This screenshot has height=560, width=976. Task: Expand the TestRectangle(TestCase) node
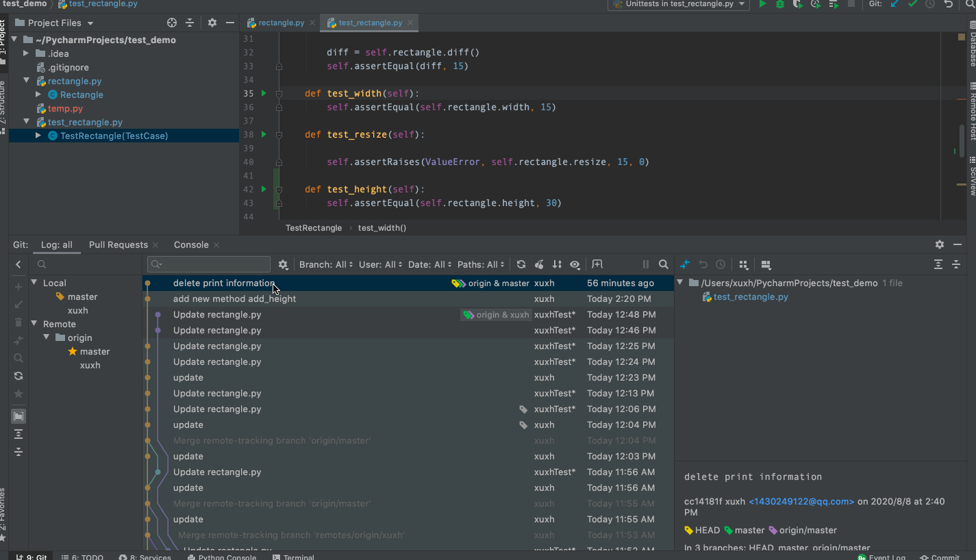pyautogui.click(x=38, y=136)
